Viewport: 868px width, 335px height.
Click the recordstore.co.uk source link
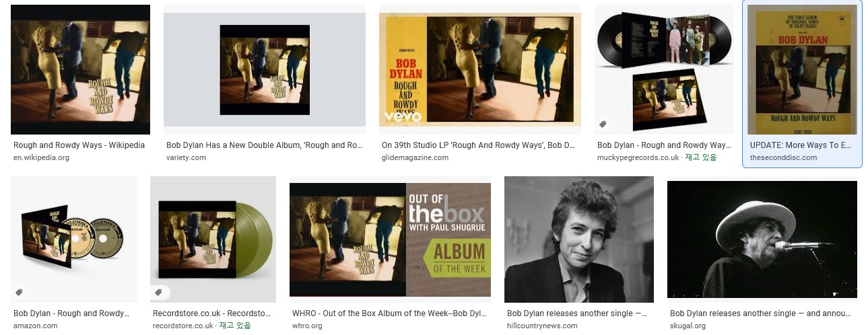(x=182, y=326)
